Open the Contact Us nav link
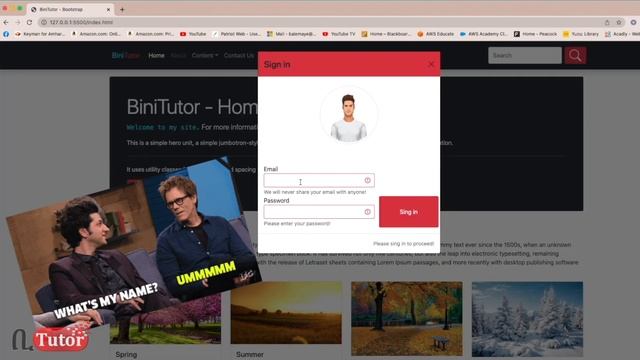 coord(239,56)
